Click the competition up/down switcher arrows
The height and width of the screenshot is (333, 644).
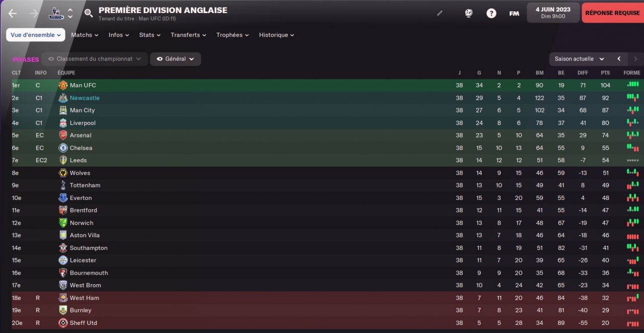[70, 14]
